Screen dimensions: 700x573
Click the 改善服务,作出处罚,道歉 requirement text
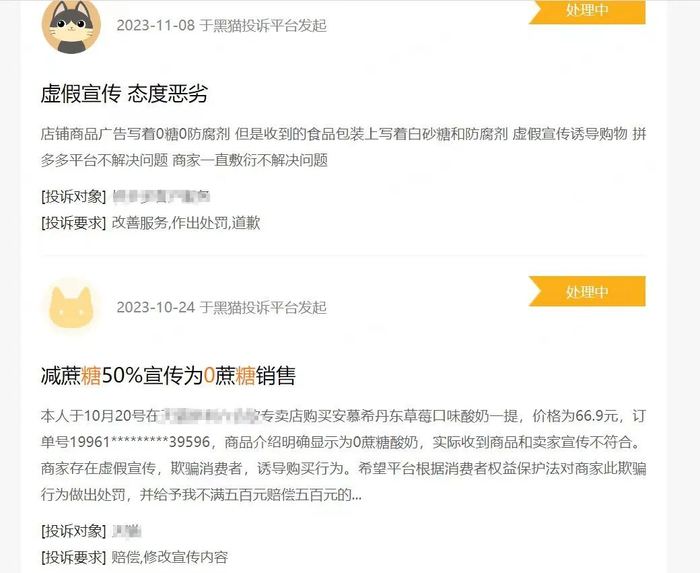click(x=185, y=223)
